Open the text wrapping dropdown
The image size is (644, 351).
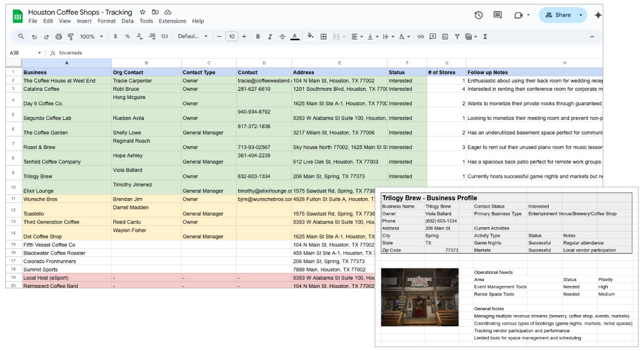(389, 36)
